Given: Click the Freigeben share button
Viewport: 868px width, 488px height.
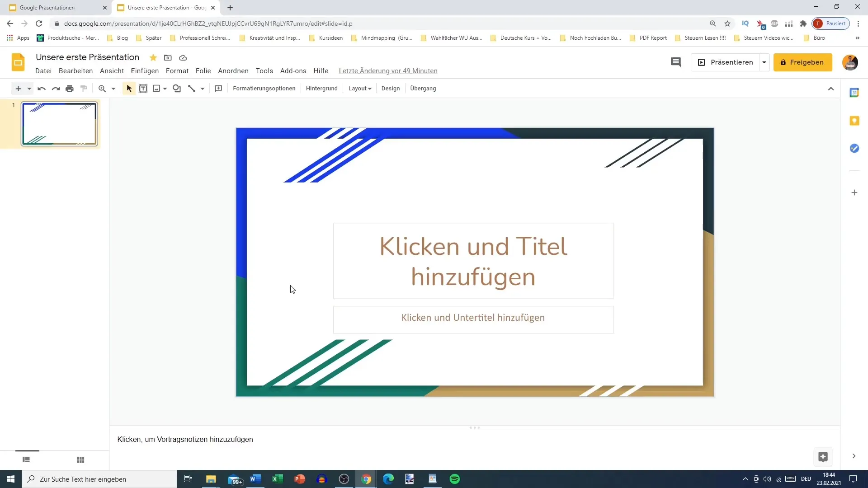Looking at the screenshot, I should coord(803,62).
